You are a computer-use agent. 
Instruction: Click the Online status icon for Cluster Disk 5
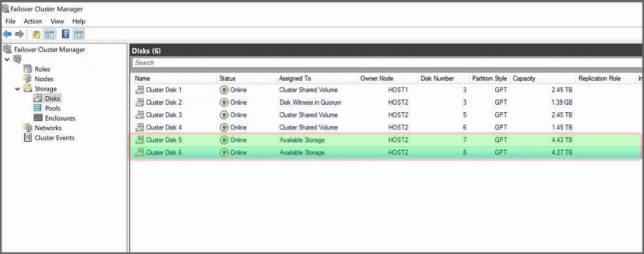pyautogui.click(x=224, y=140)
